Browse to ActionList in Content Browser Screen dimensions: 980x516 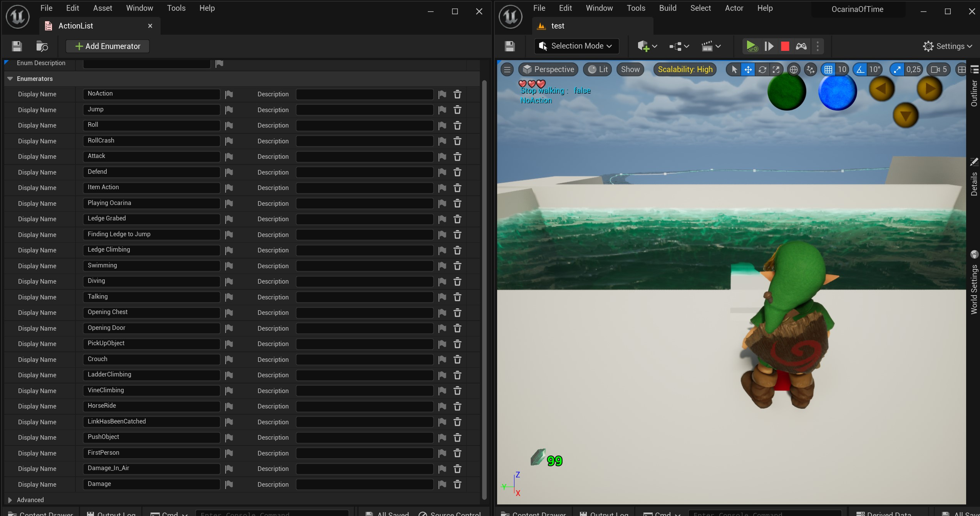pyautogui.click(x=42, y=46)
